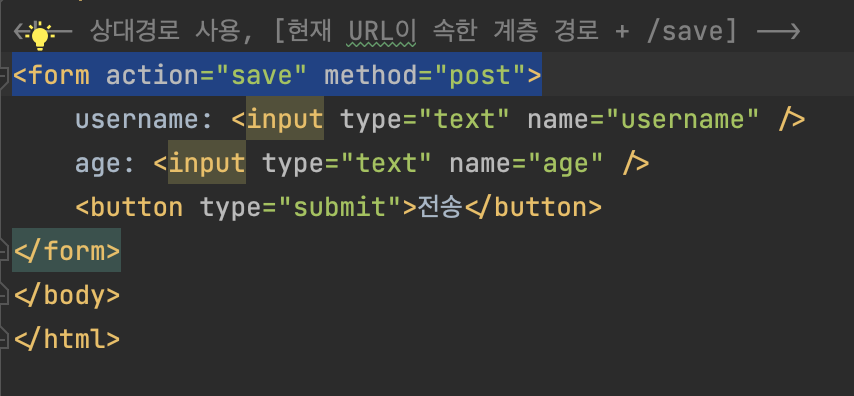Click fold marker beside closing html tag

click(x=4, y=339)
